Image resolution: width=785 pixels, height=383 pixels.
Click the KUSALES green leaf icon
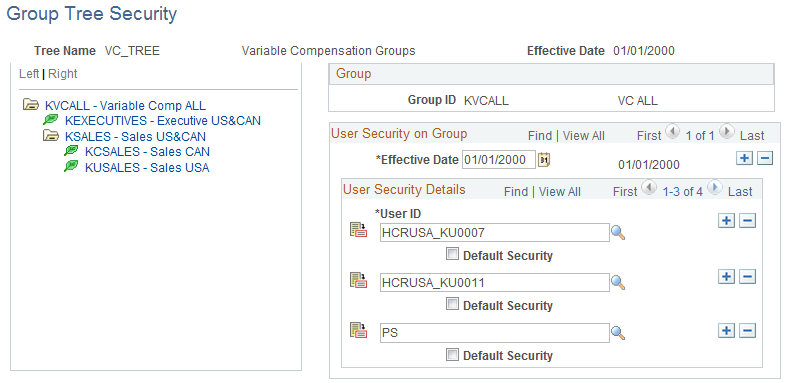[71, 167]
